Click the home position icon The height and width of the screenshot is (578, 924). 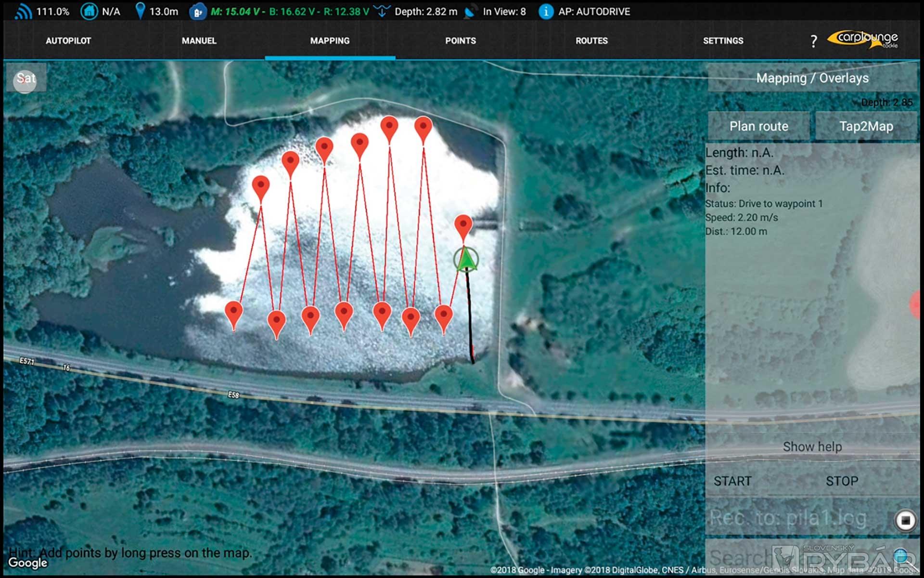tap(89, 12)
